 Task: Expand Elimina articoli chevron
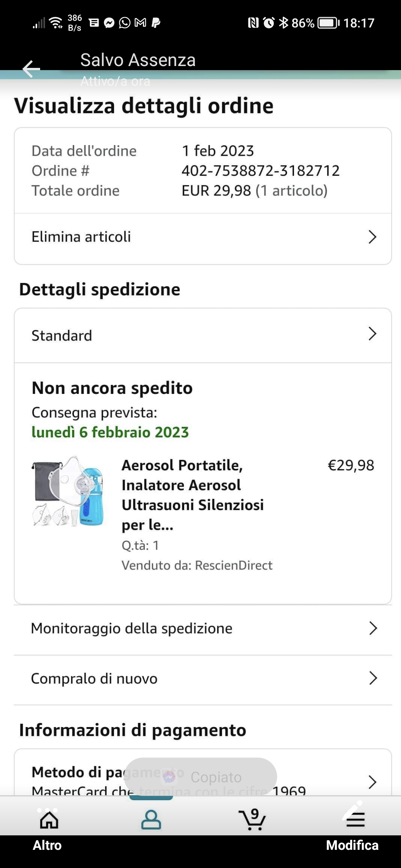pyautogui.click(x=372, y=237)
